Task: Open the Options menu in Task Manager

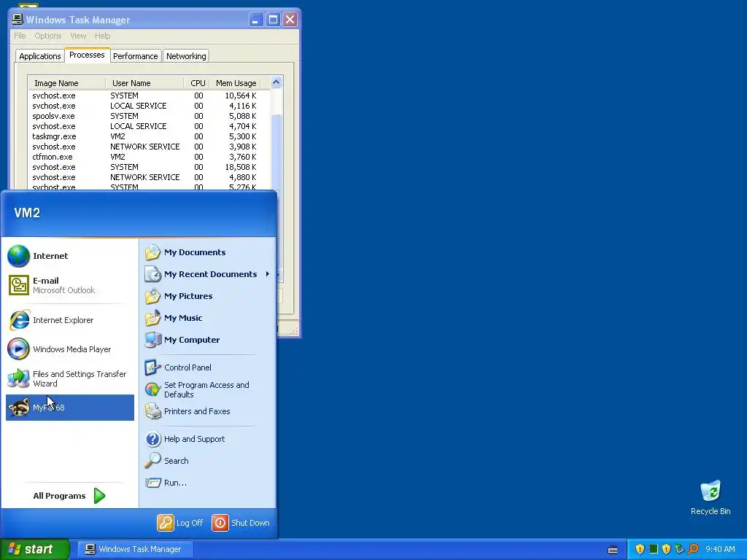Action: [47, 36]
